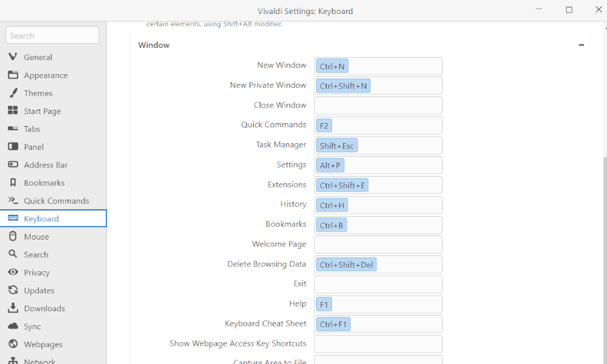The image size is (607, 364).
Task: Collapse the Window shortcuts section
Action: (581, 45)
